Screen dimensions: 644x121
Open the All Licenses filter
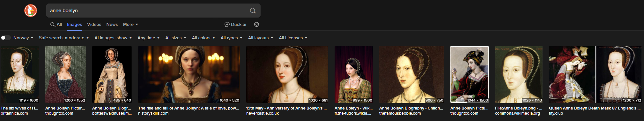293,38
